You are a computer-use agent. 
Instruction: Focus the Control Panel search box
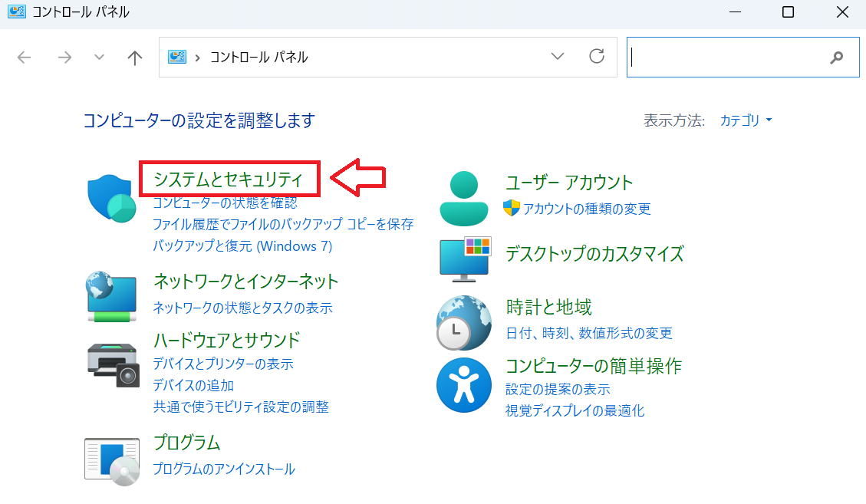tap(743, 57)
